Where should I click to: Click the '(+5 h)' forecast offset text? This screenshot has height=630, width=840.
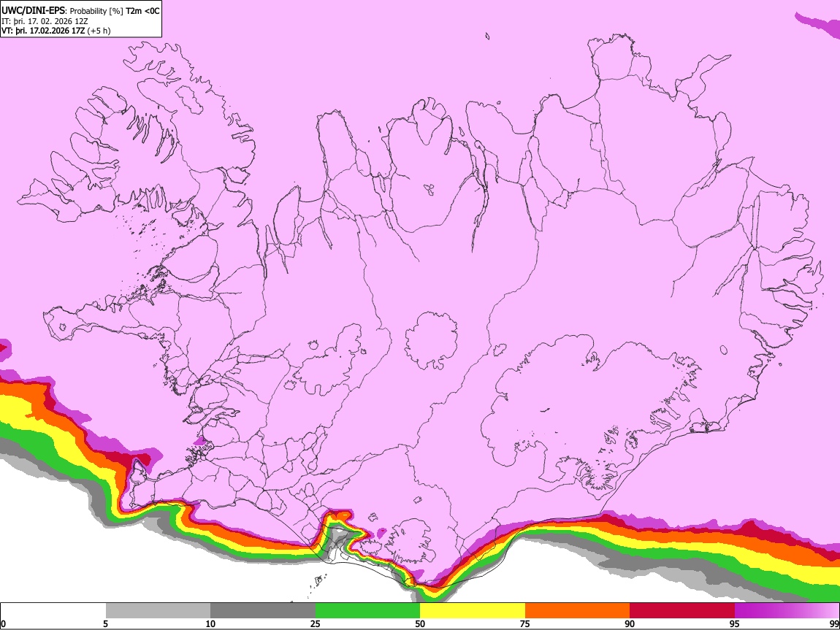pyautogui.click(x=99, y=31)
